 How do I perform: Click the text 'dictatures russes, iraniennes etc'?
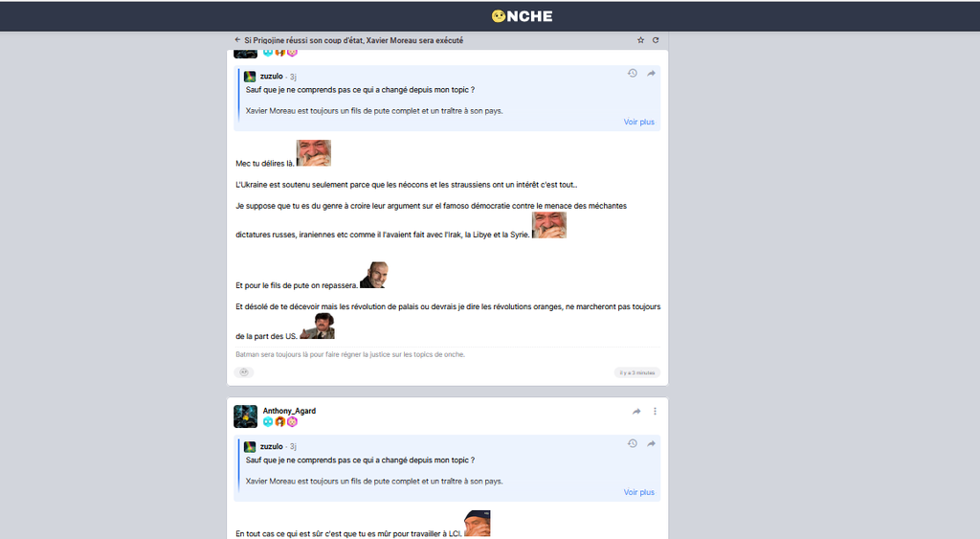383,235
